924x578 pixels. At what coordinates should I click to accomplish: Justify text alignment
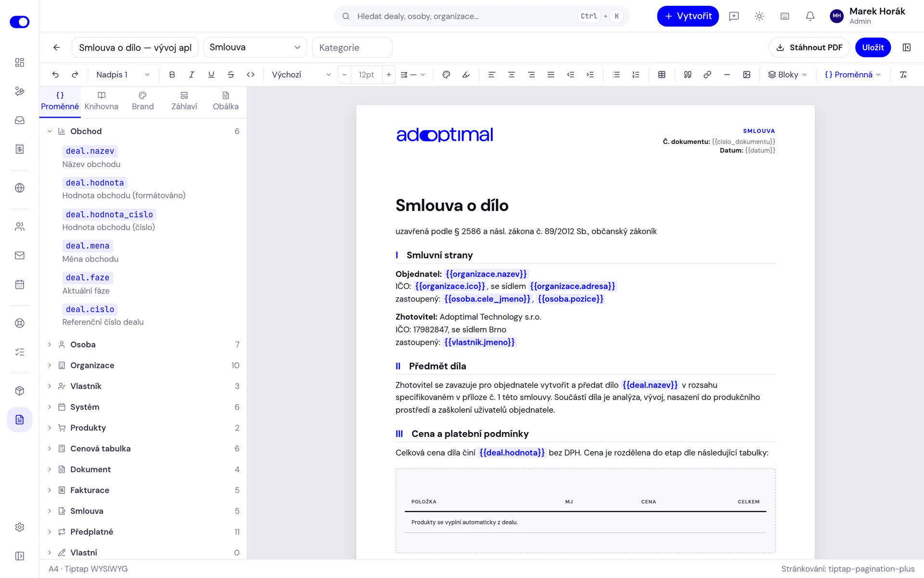[551, 75]
